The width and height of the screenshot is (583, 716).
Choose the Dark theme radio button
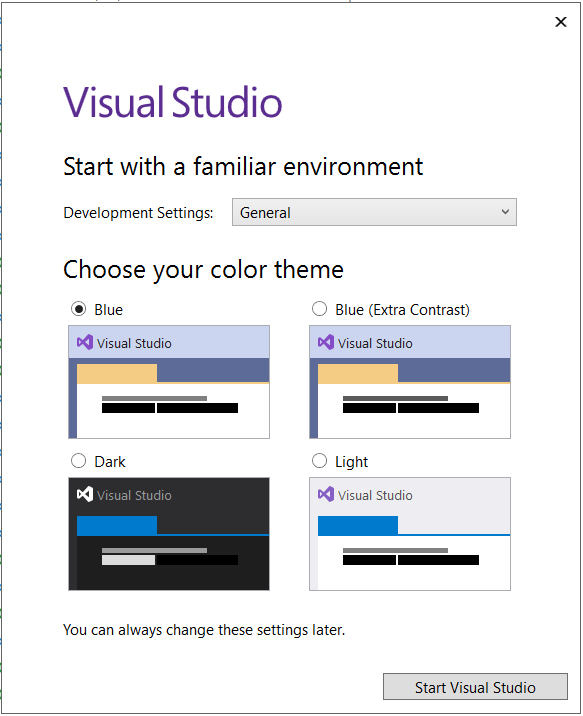tap(79, 461)
